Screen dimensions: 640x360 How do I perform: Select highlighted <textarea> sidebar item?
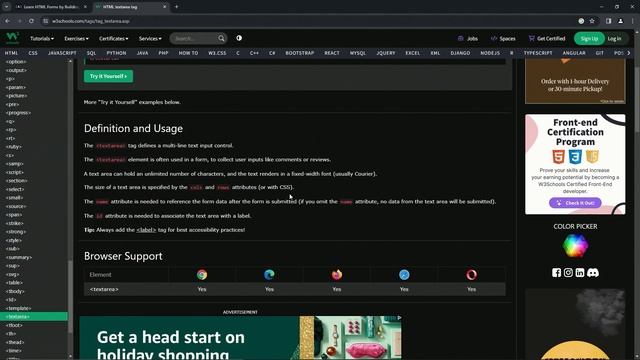pos(34,317)
